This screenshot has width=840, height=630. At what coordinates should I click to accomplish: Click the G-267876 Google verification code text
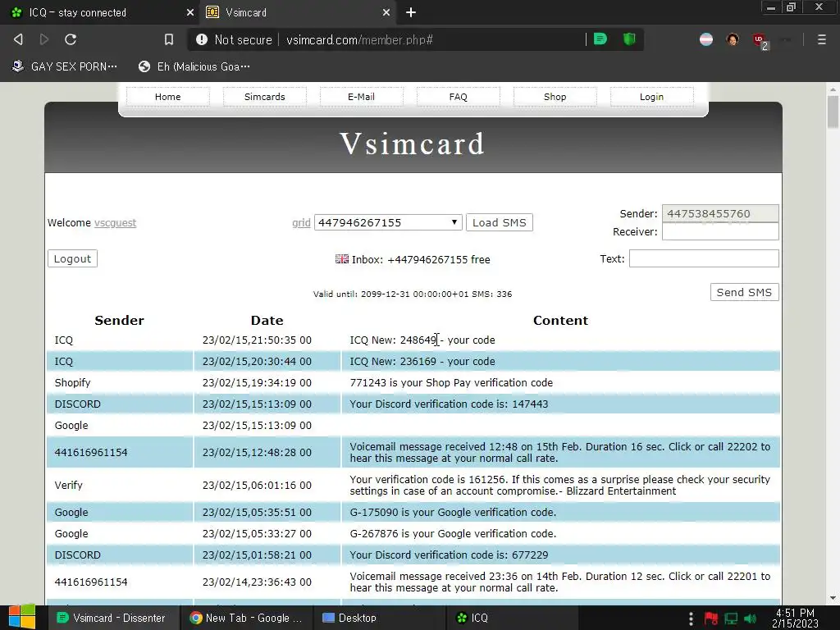tap(453, 533)
